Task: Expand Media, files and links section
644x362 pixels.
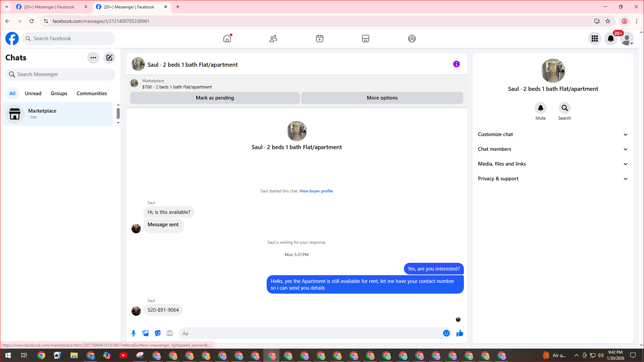Action: click(553, 164)
